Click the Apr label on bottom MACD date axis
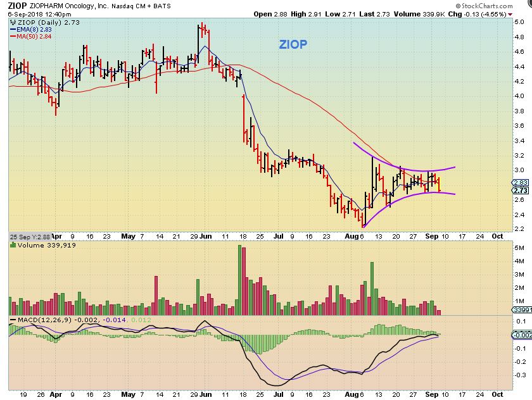Screen dimensions: 532x400 (56, 394)
